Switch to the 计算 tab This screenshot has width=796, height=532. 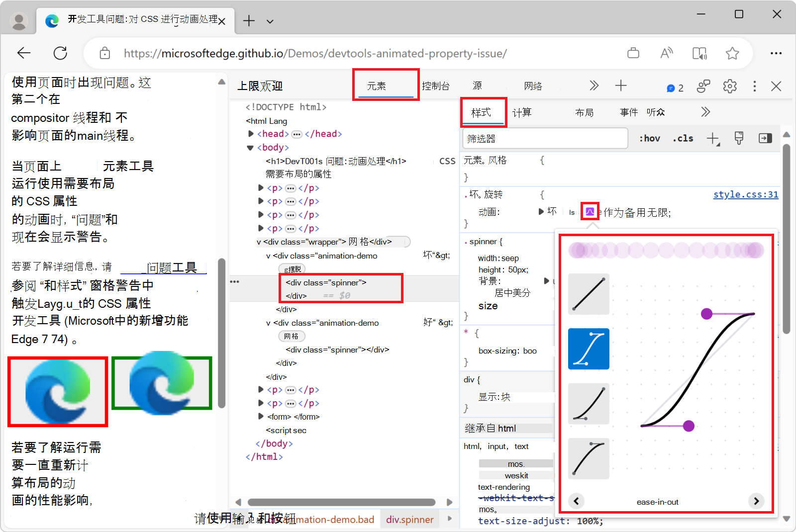click(x=522, y=112)
